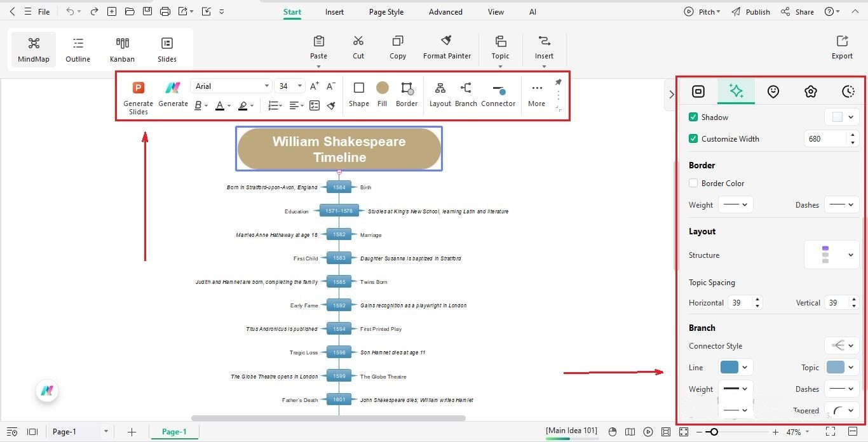Open the AI ribbon tab
This screenshot has width=868, height=442.
coord(532,11)
